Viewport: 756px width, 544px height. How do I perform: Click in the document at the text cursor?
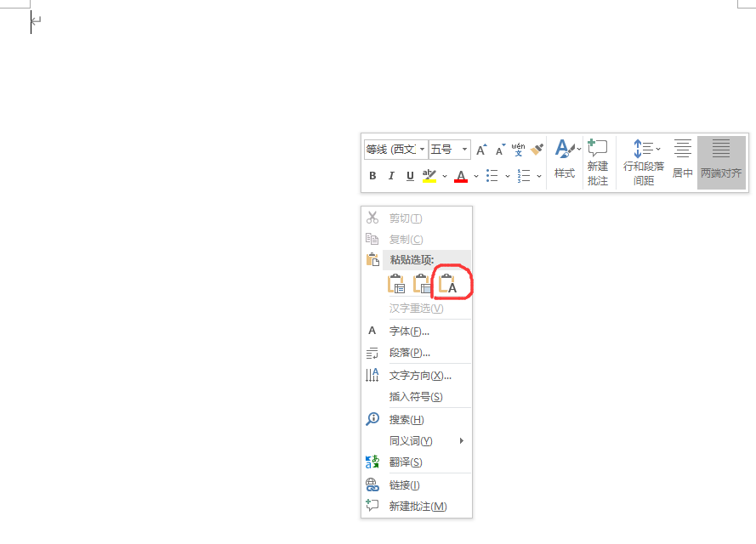(31, 23)
